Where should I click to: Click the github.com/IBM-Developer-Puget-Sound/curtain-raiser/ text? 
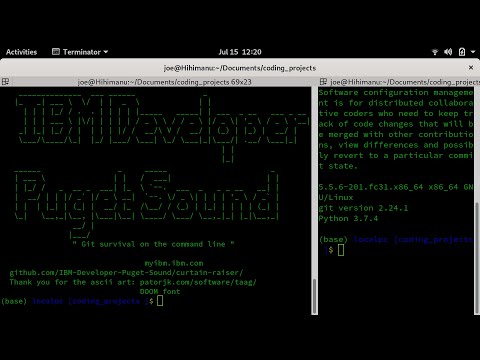tap(126, 273)
